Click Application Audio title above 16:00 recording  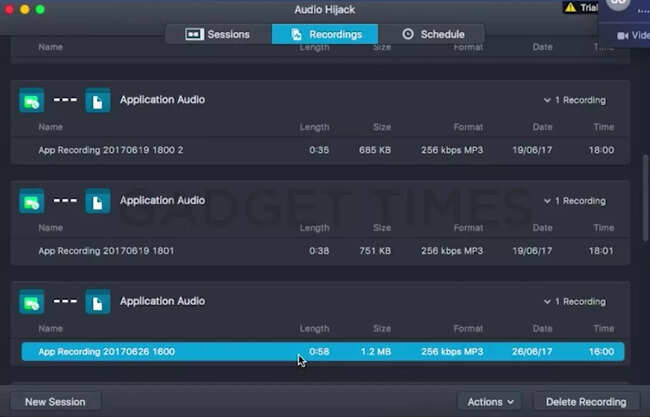(162, 301)
